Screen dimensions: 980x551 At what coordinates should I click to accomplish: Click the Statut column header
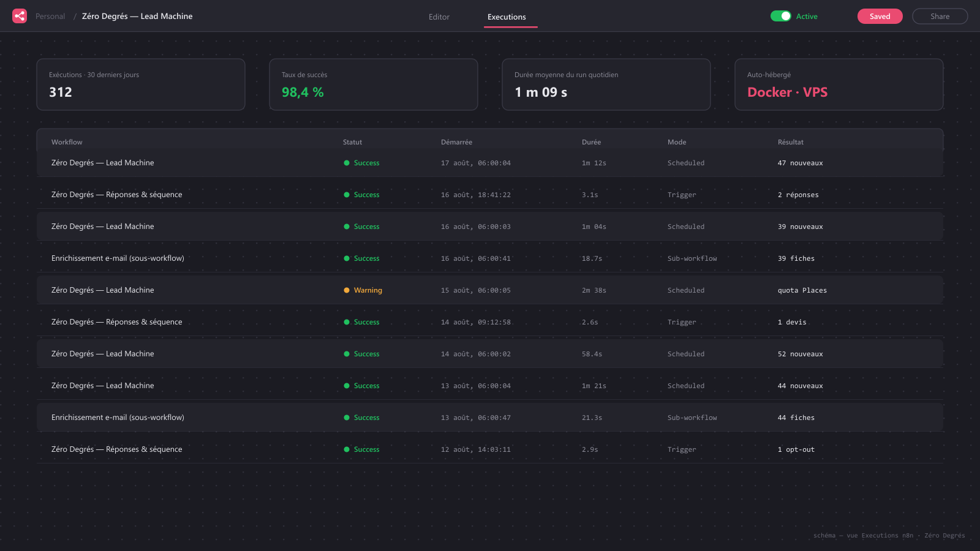(x=352, y=142)
